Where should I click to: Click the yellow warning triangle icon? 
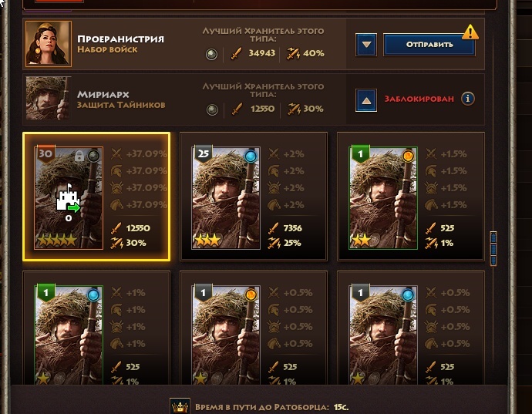(470, 32)
